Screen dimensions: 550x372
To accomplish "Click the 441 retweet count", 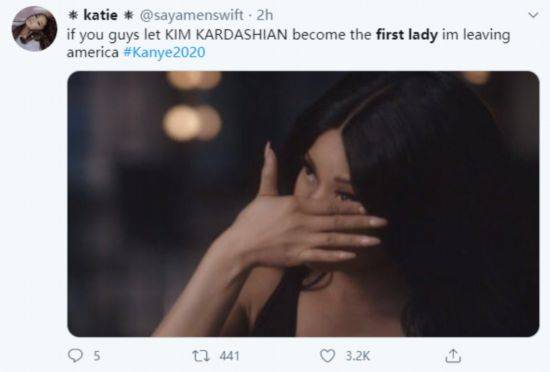I will [229, 356].
